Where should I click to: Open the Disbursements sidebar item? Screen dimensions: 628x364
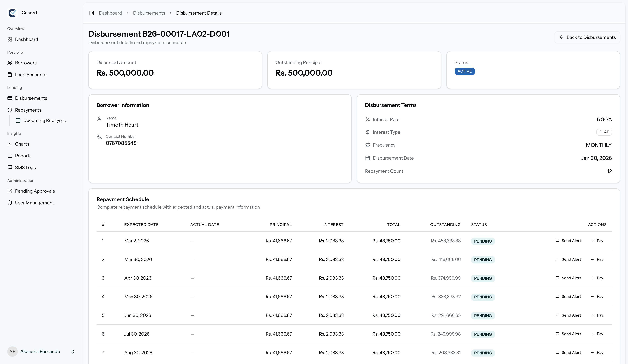coord(31,98)
